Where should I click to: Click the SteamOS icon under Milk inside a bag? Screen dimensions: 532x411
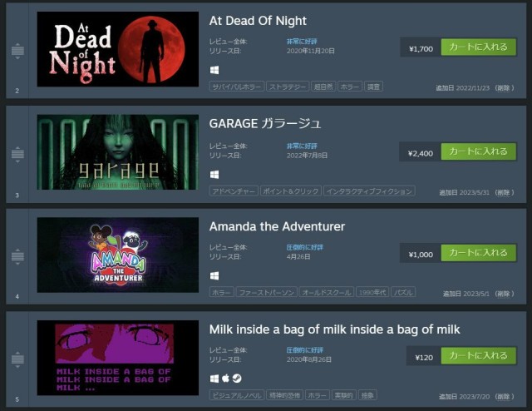coord(237,378)
